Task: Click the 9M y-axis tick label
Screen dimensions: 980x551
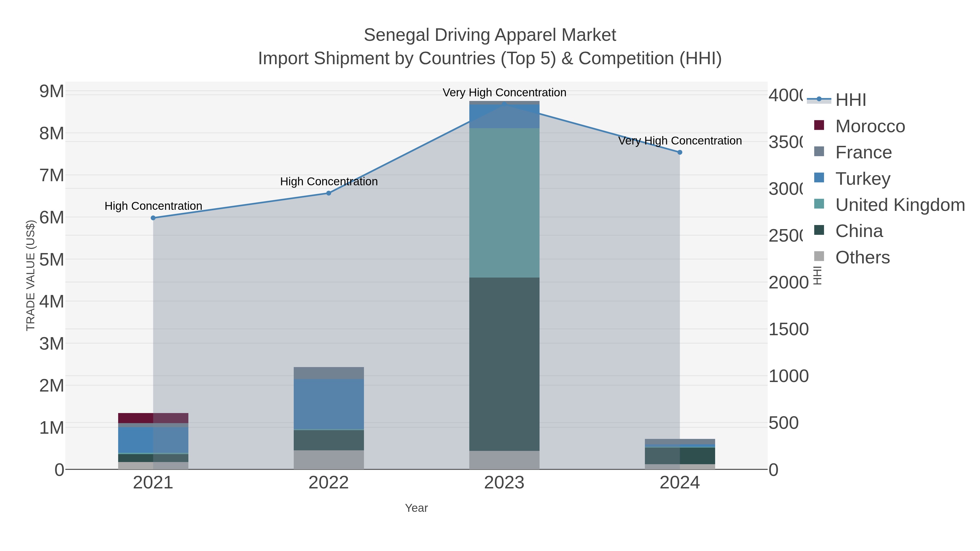Action: (x=52, y=91)
